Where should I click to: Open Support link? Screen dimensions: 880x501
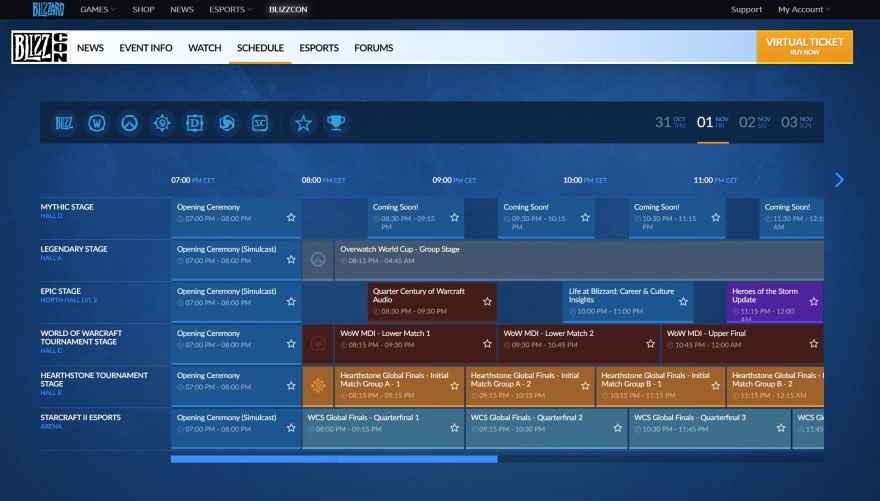[x=746, y=9]
